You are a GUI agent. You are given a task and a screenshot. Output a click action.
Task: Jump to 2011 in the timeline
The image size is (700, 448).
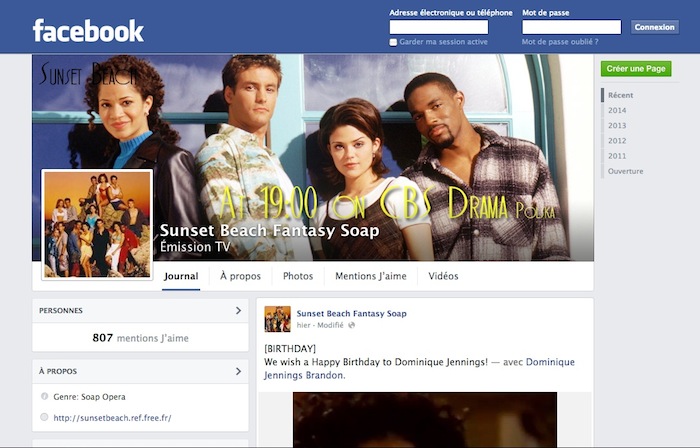click(x=617, y=156)
